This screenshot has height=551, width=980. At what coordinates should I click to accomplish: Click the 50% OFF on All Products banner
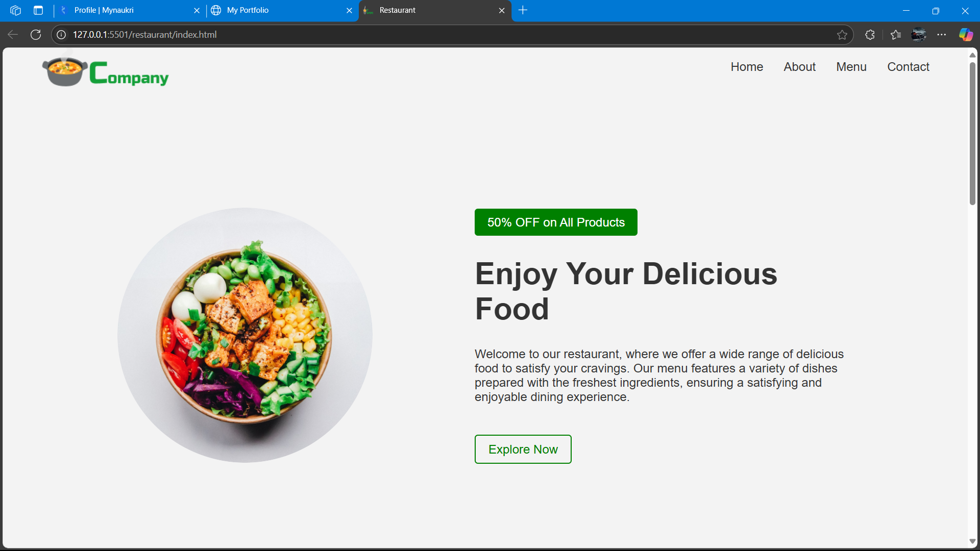point(556,222)
